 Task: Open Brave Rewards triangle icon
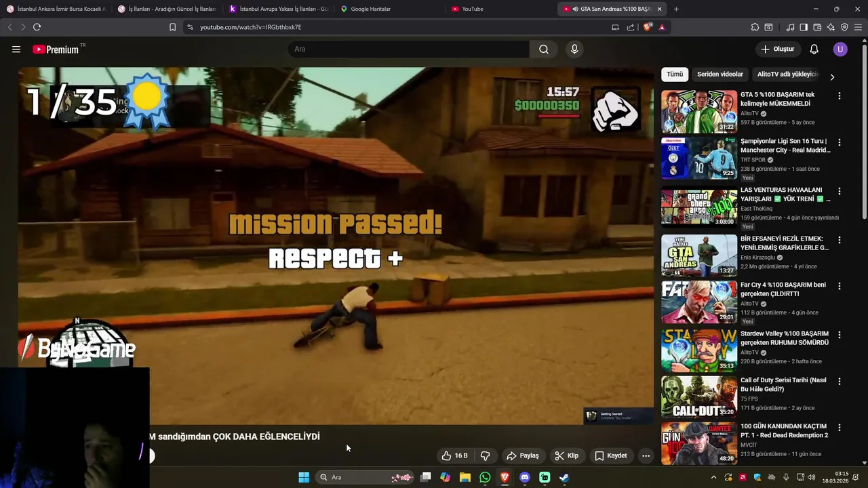(662, 27)
